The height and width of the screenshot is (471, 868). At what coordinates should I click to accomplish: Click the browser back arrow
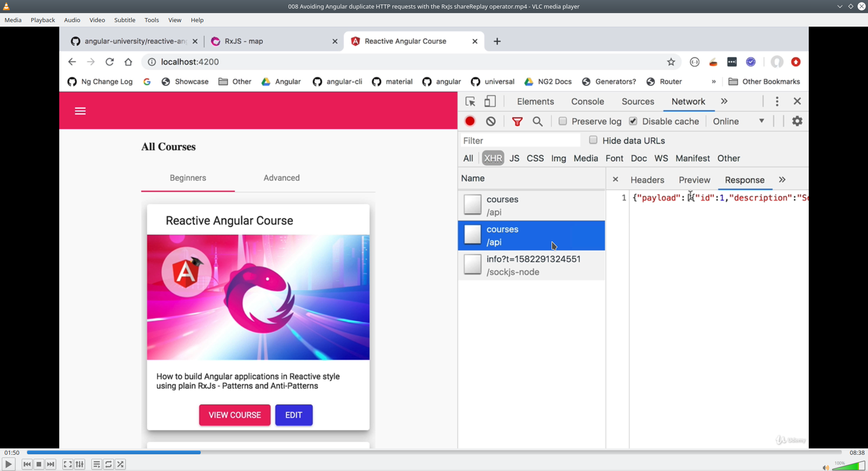coord(72,62)
